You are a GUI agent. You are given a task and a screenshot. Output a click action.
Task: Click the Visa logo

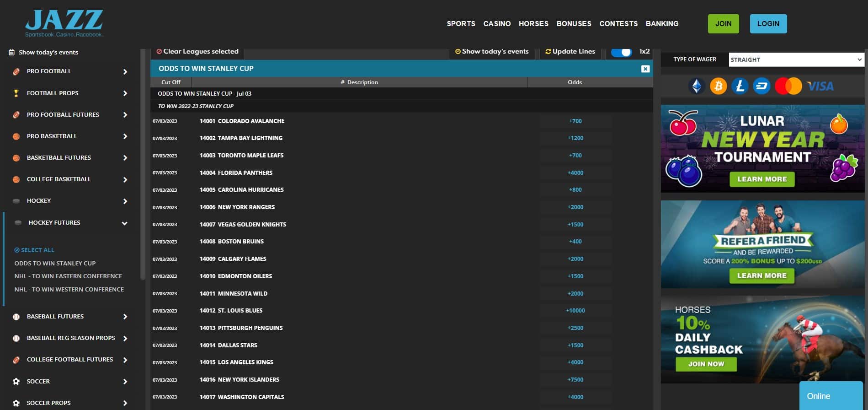coord(820,86)
